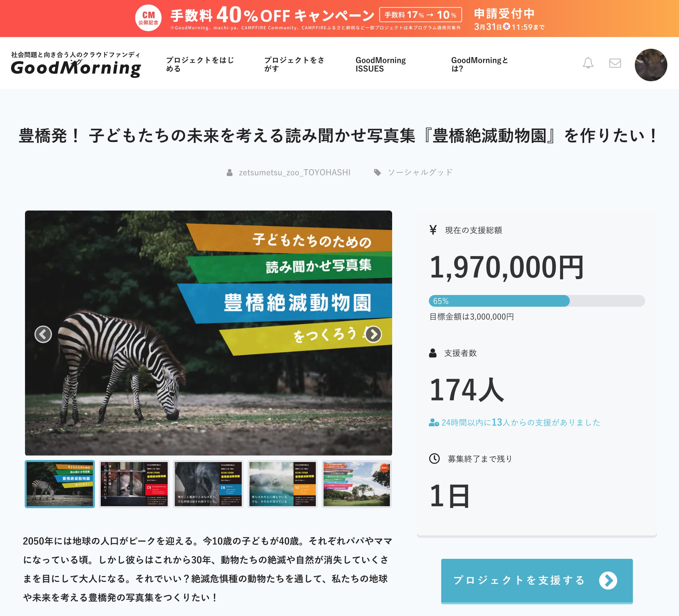
Task: Advance carousel with right arrow
Action: click(373, 334)
